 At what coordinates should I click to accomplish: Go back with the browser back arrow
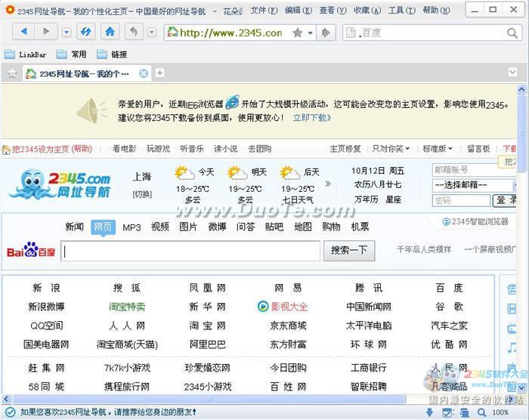click(x=23, y=32)
